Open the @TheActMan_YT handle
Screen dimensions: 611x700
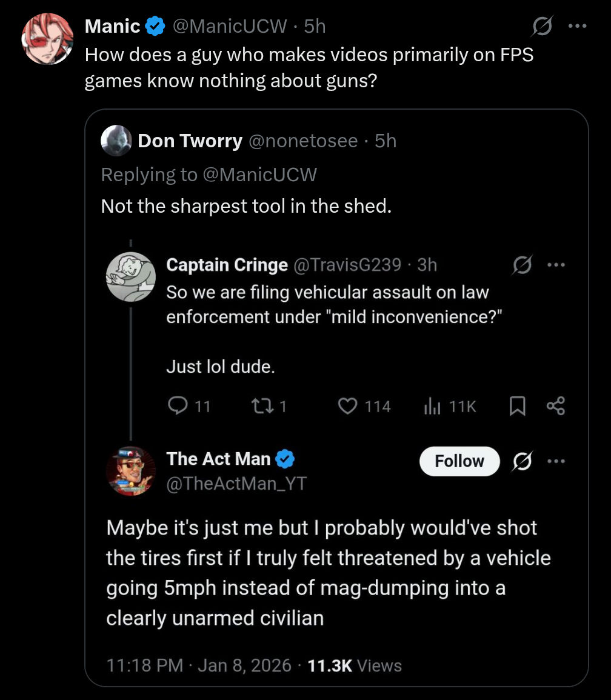236,483
